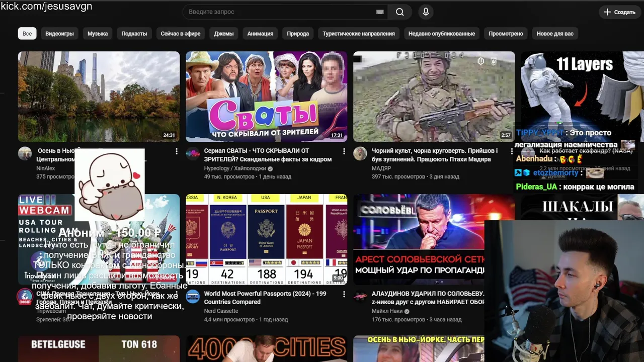
Task: Select the Видеоигры filter chip
Action: (59, 34)
